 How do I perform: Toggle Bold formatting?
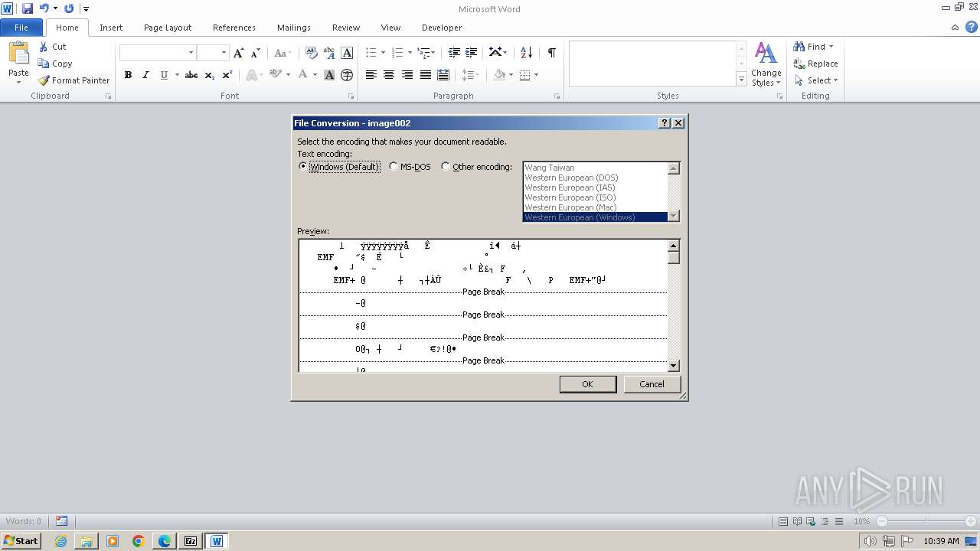coord(128,75)
